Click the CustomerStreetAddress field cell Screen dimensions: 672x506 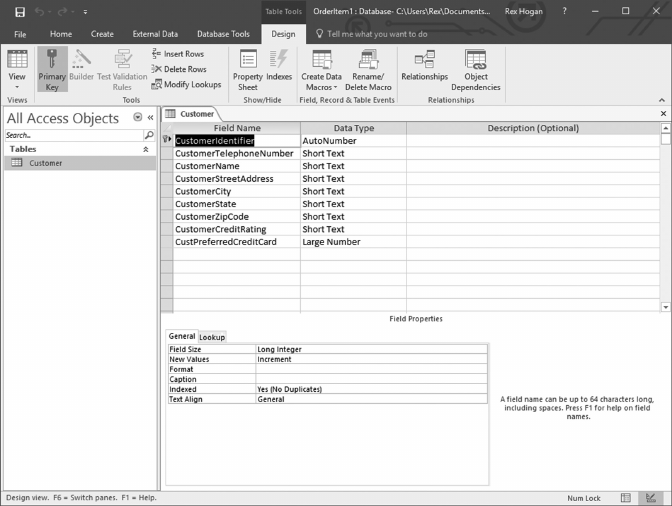coord(237,179)
